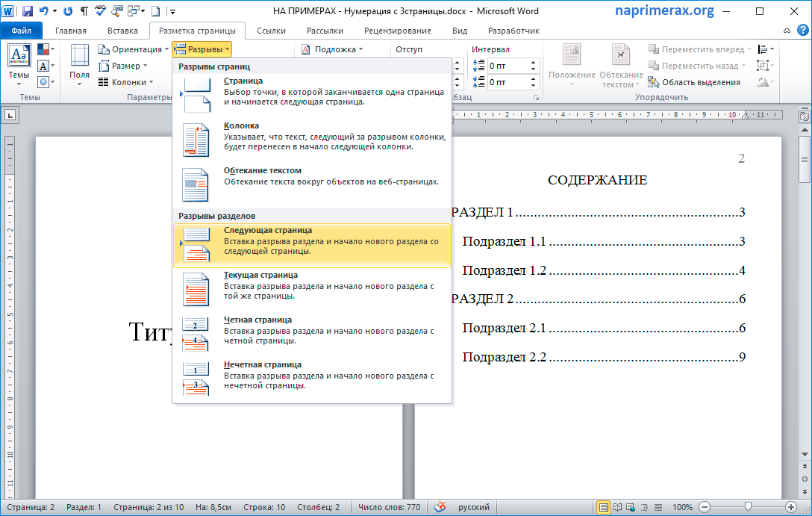Open the Align objects dropdown icon
812x516 pixels.
coord(766,49)
